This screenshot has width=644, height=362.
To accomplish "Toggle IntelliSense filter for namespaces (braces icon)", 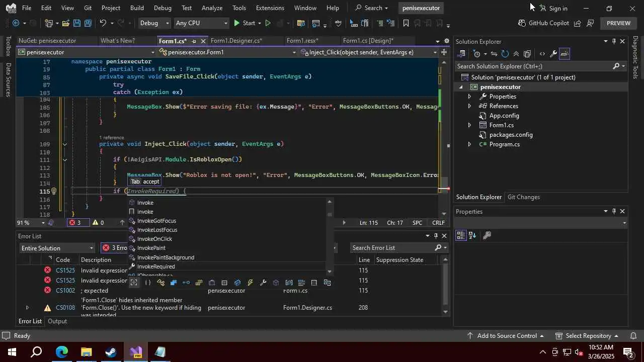I will pos(147,283).
